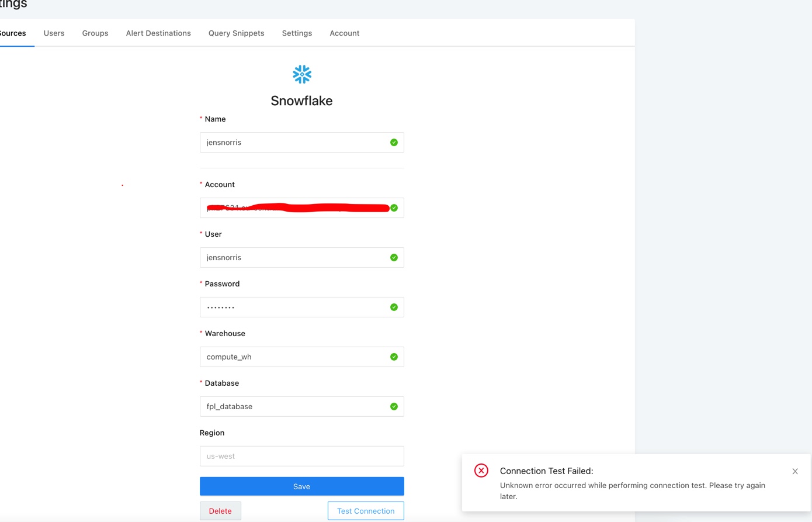Click the Snowflake heading text

pos(301,101)
